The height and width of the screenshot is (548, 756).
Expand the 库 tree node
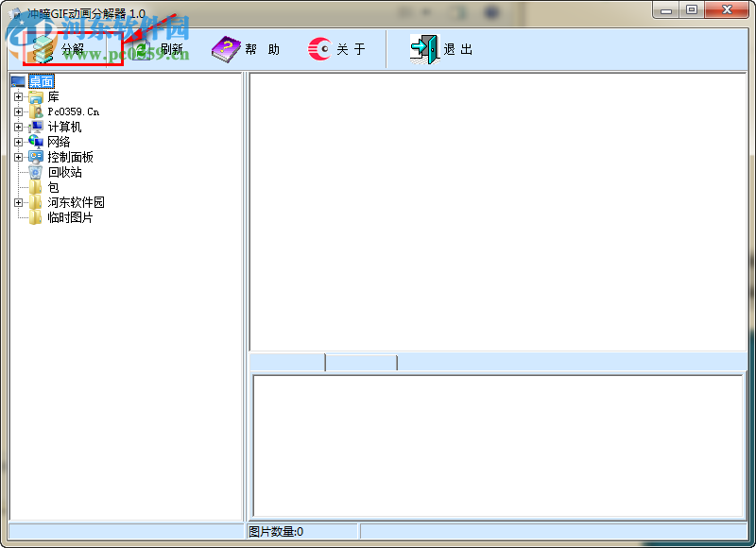[17, 96]
